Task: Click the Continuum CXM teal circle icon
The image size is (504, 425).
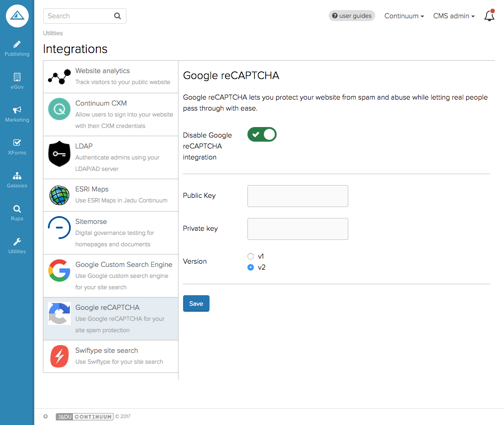Action: coord(59,109)
